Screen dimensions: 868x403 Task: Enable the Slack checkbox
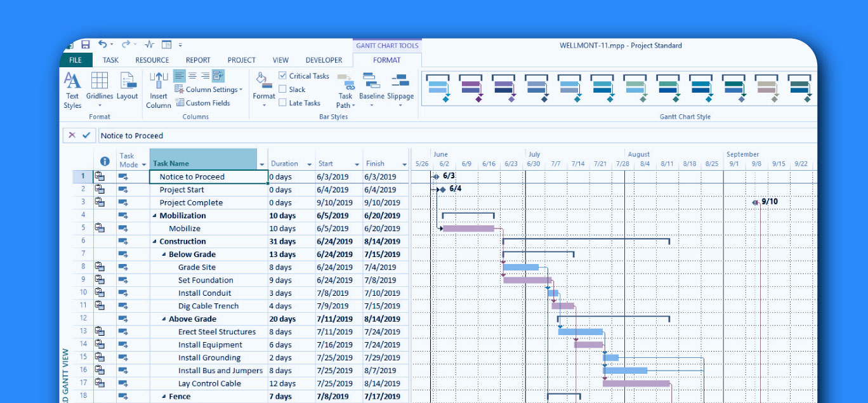[x=283, y=89]
